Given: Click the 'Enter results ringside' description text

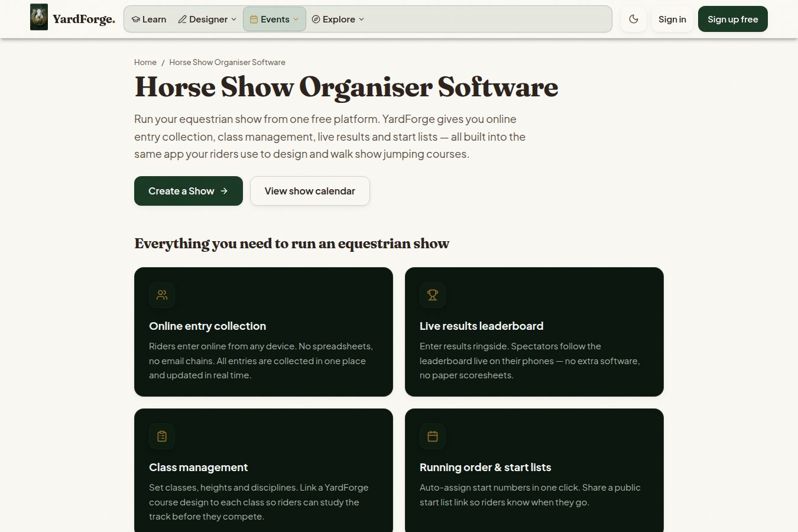Looking at the screenshot, I should click(530, 361).
